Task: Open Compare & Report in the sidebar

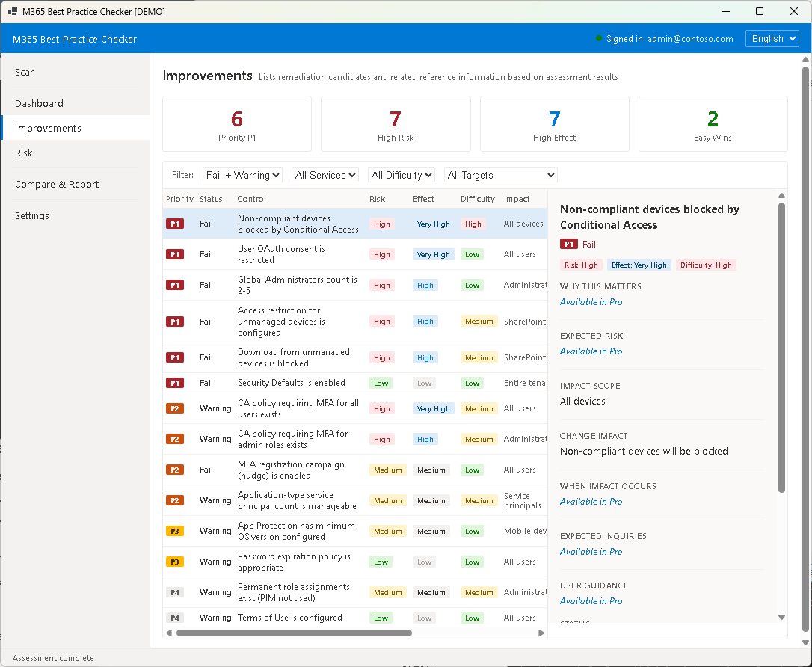Action: click(57, 184)
